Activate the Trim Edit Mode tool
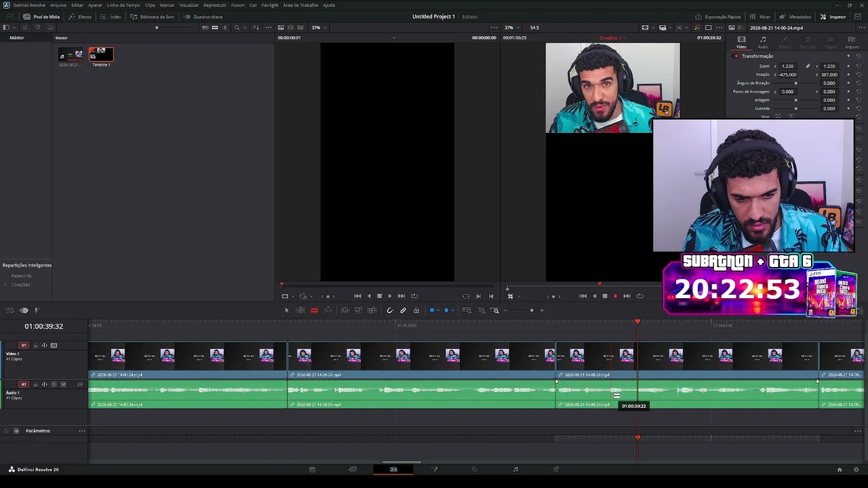The width and height of the screenshot is (868, 488). [300, 310]
